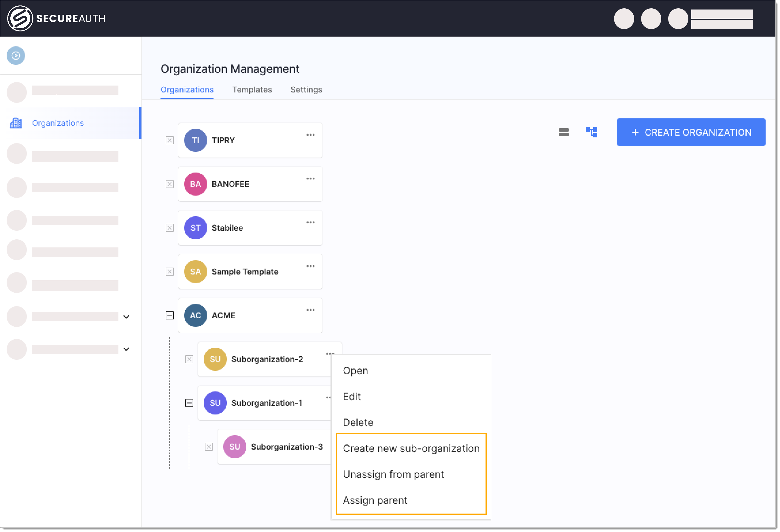This screenshot has height=532, width=780.
Task: Click the SU avatar of Suborganization-3
Action: tap(235, 447)
